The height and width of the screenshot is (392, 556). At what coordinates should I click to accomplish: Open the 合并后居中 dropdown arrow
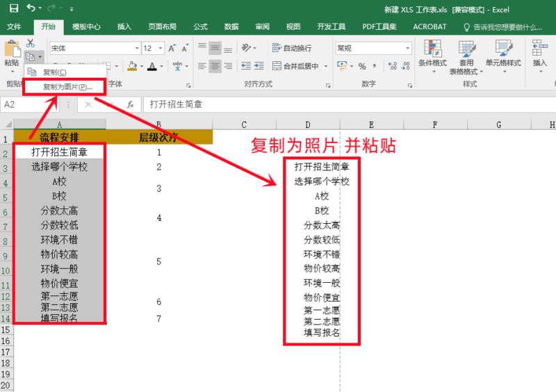click(325, 66)
